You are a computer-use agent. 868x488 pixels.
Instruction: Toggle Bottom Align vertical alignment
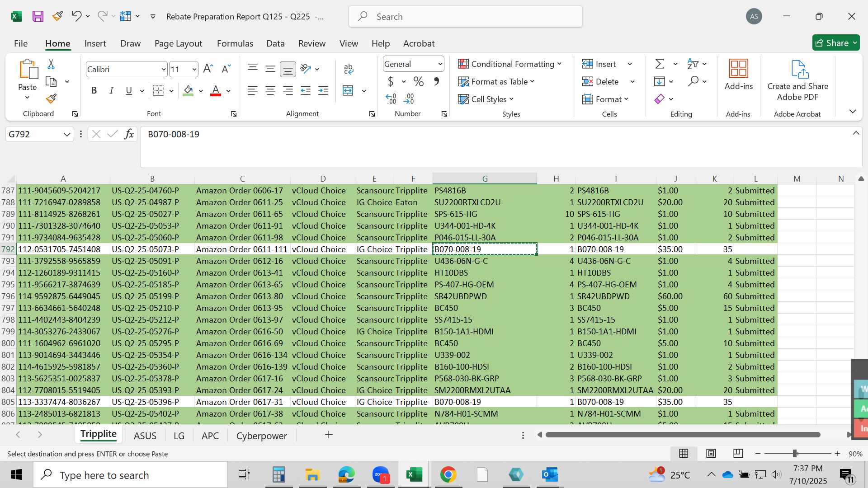coord(288,69)
